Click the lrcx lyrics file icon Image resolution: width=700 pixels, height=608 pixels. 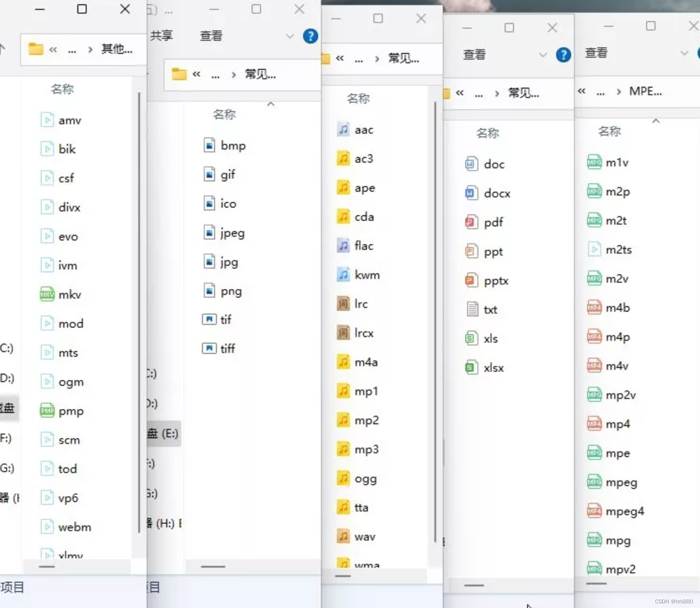[x=343, y=333]
